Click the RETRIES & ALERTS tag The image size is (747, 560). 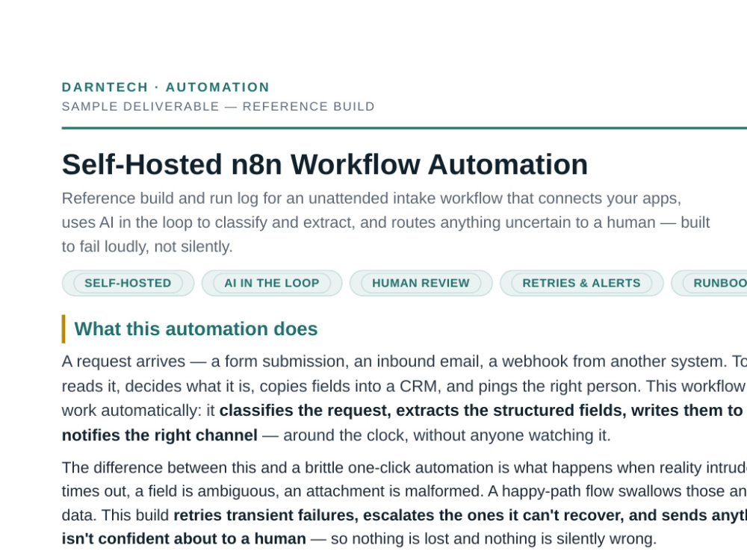click(581, 283)
